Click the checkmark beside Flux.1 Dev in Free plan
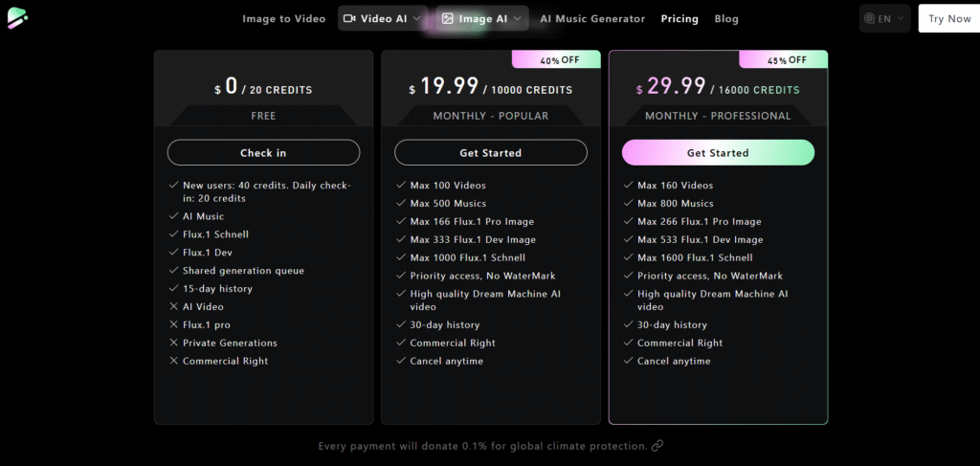Image resolution: width=980 pixels, height=466 pixels. (174, 253)
